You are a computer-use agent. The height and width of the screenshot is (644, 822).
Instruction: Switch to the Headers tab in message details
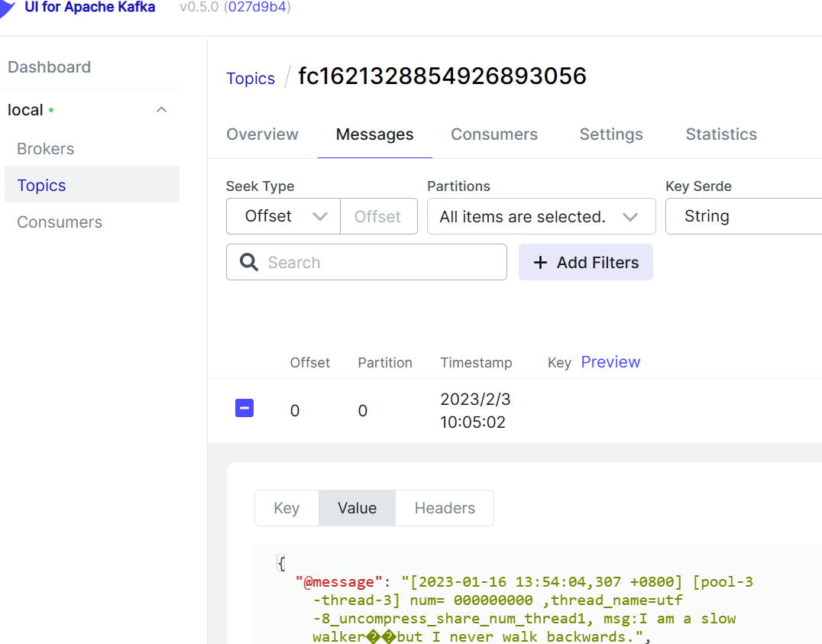pyautogui.click(x=444, y=507)
